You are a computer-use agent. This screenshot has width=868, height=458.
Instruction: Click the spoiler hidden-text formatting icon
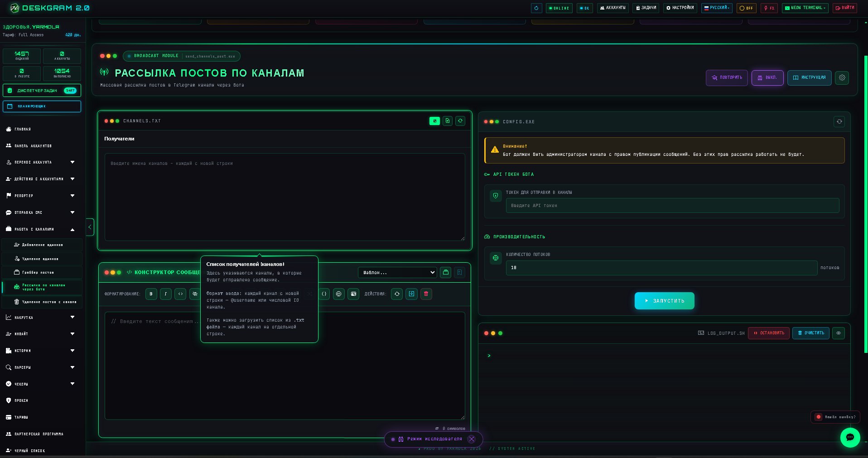pos(195,294)
